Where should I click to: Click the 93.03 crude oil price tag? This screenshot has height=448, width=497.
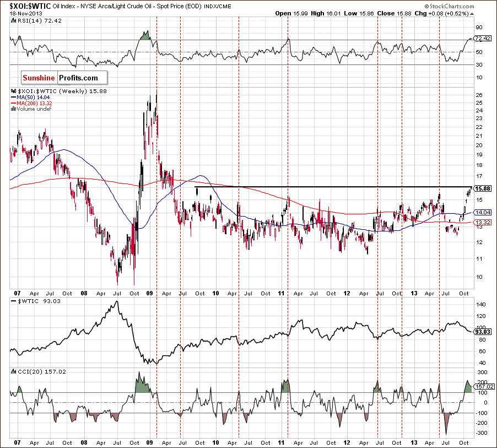(483, 332)
